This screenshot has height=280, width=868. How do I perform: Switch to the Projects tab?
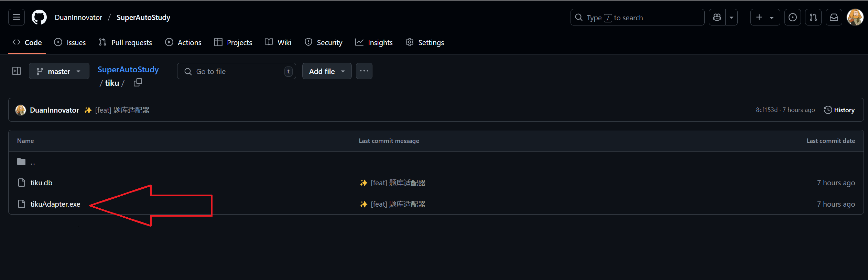tap(233, 42)
